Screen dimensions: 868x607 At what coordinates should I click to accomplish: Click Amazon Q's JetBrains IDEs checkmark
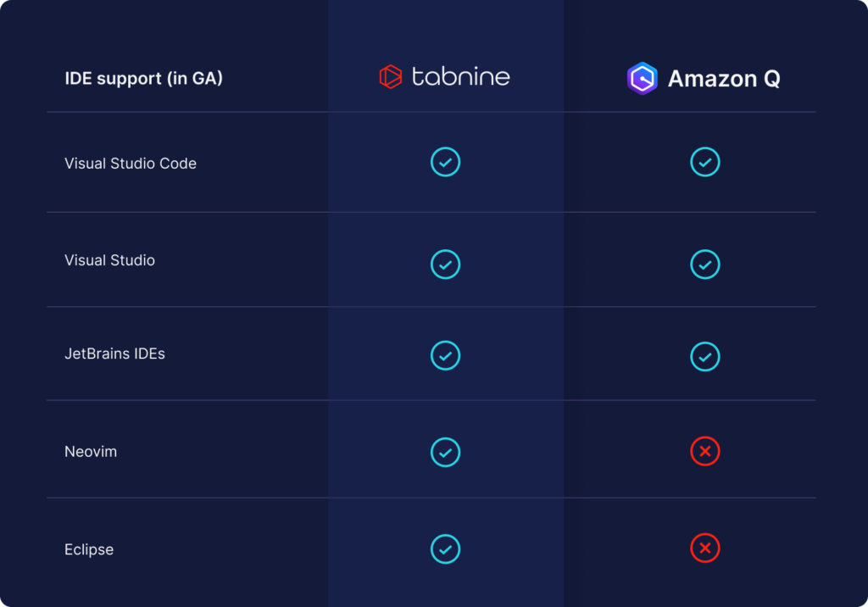705,357
